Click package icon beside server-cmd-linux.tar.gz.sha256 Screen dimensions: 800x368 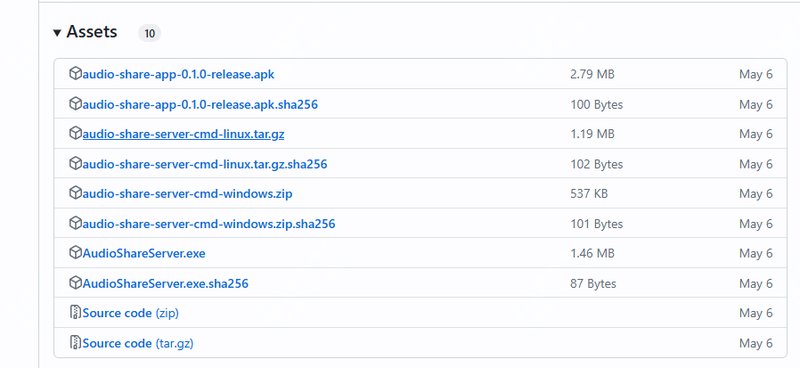coord(75,163)
